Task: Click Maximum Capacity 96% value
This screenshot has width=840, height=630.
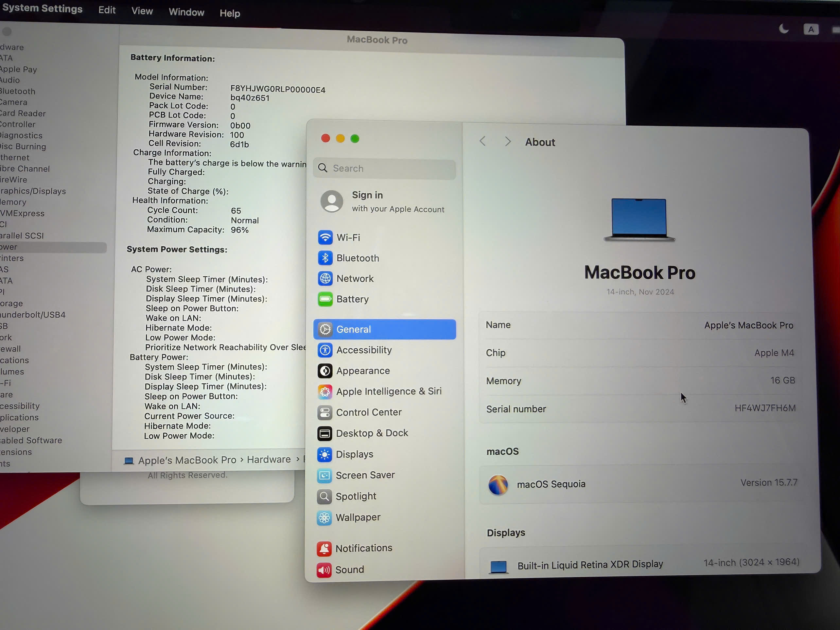Action: coord(240,230)
